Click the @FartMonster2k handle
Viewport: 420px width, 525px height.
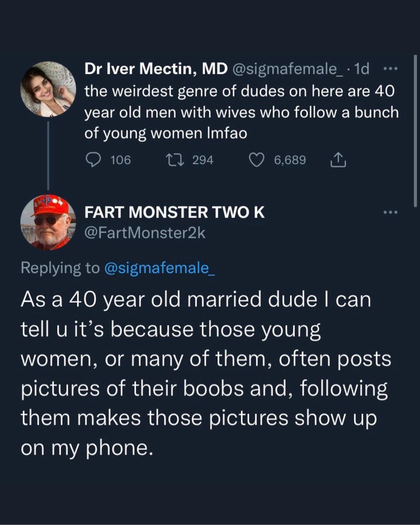tap(145, 233)
